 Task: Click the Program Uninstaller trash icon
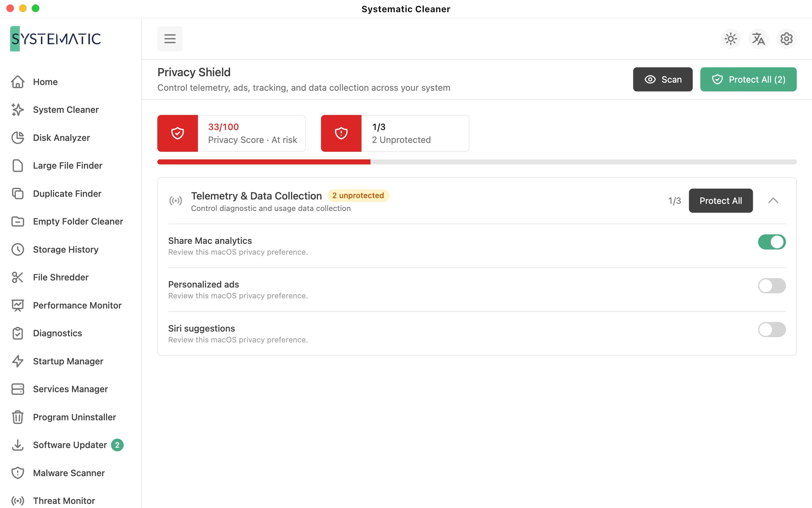pos(18,417)
